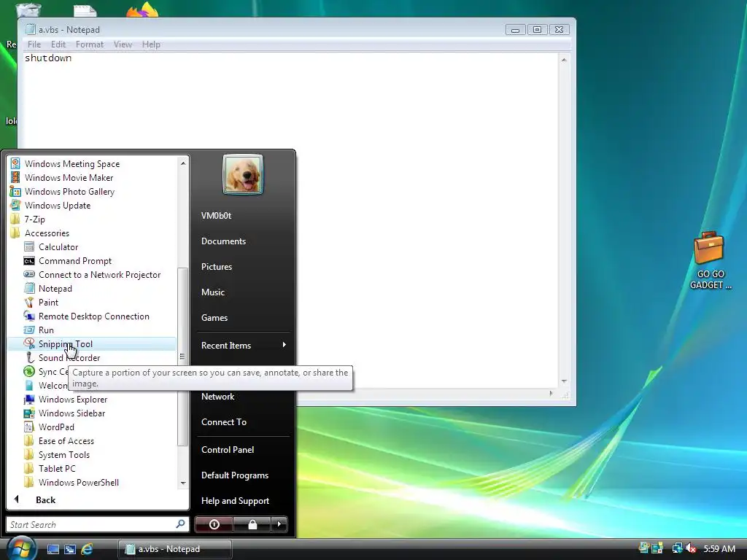Open the Windows Update icon
This screenshot has height=560, width=747.
tap(15, 205)
